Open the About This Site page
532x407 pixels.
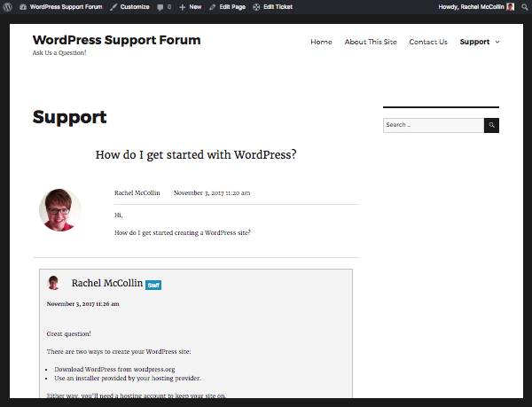point(371,42)
